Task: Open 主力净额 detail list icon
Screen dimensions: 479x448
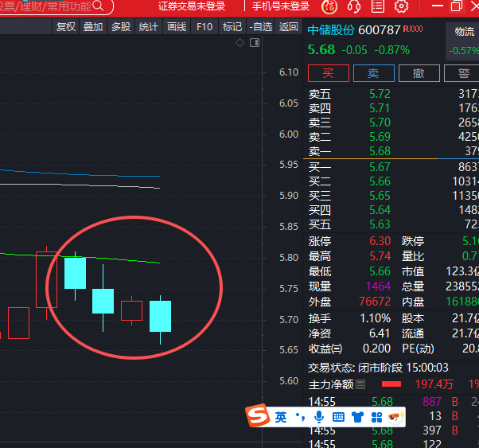Action: [360, 384]
